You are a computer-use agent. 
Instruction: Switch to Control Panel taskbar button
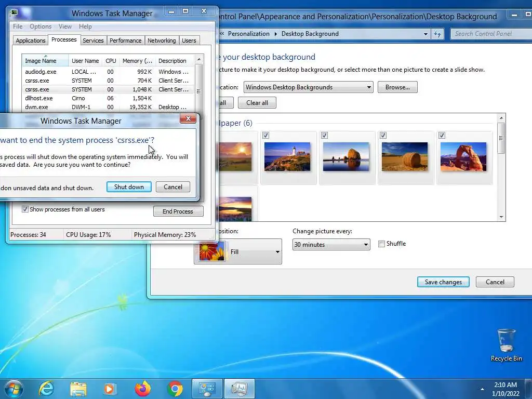tap(207, 389)
